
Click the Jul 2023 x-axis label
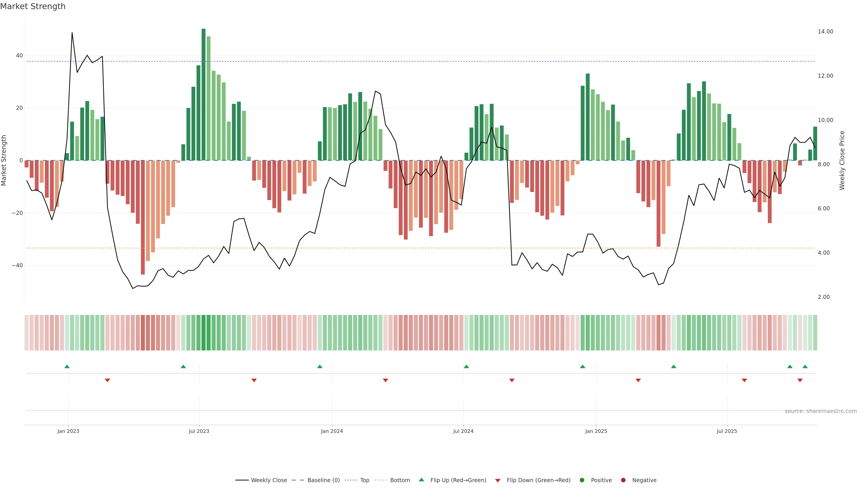[x=199, y=431]
